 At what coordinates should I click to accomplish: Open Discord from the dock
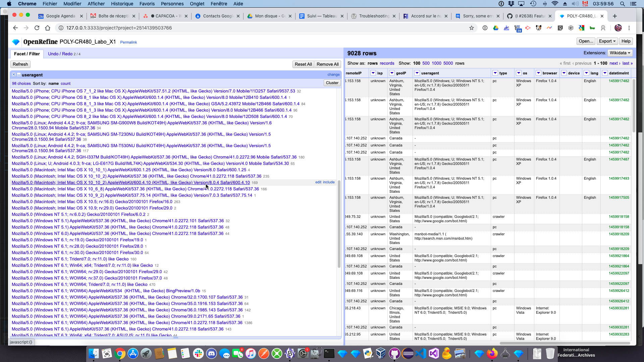[x=211, y=353]
